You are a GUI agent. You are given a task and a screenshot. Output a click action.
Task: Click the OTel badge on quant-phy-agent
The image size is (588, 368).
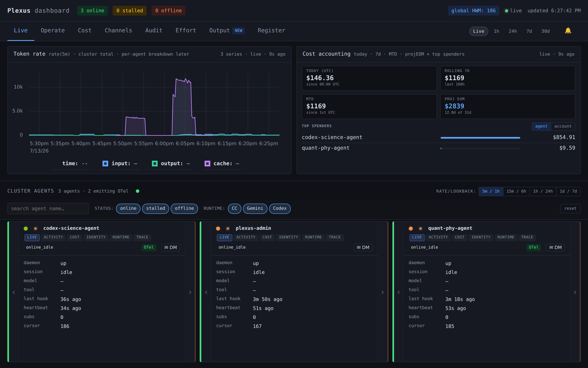coord(533,247)
